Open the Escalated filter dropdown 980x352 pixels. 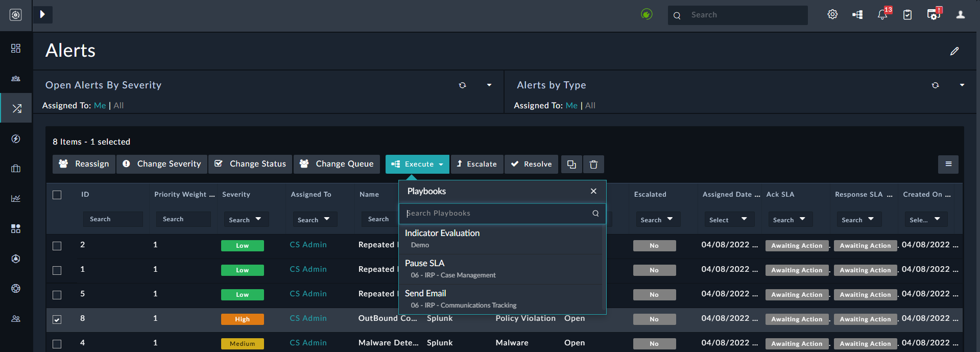click(658, 219)
